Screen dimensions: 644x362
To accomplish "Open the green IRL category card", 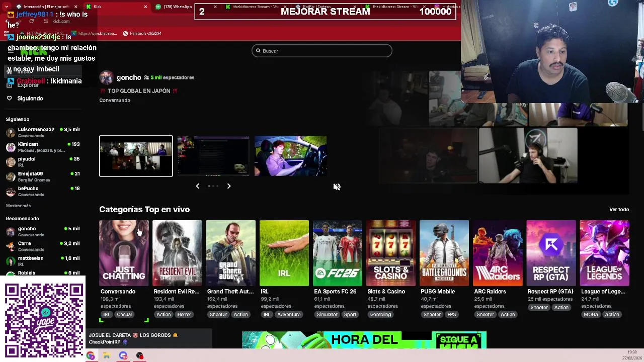I will coord(284,253).
